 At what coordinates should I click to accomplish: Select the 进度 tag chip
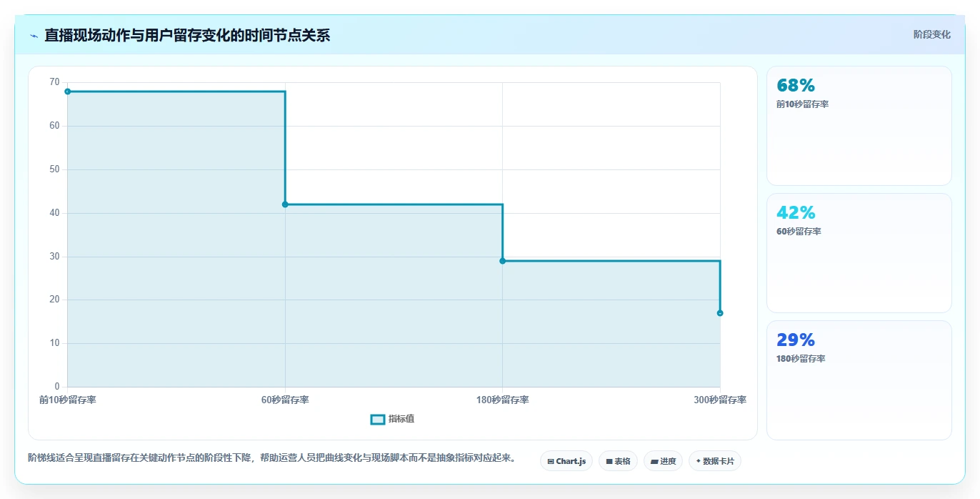click(663, 461)
